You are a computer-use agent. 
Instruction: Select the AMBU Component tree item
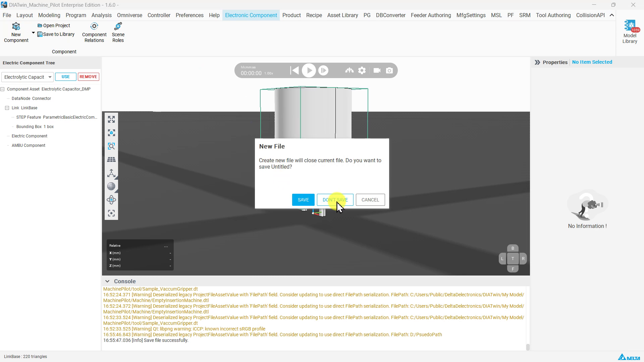click(x=29, y=145)
